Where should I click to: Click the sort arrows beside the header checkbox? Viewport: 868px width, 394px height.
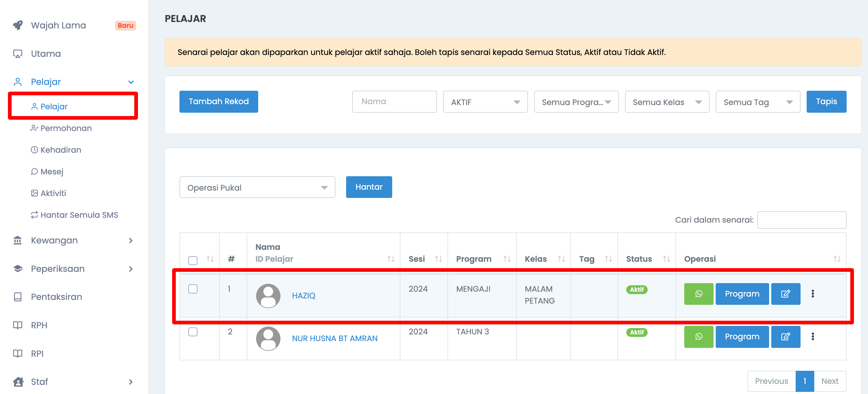point(210,259)
